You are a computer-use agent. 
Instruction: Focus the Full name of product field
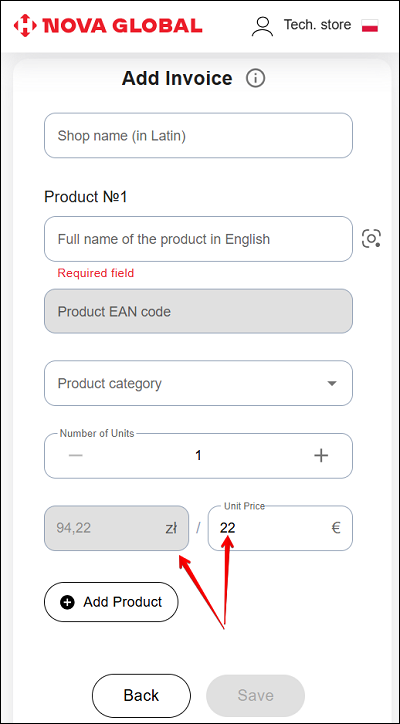coord(198,239)
